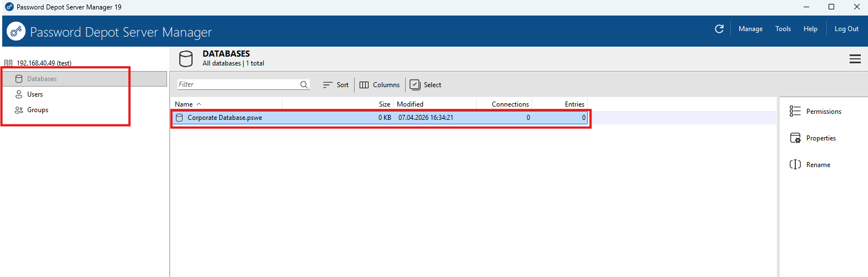Open the Manage menu
This screenshot has height=277, width=868.
click(x=750, y=29)
